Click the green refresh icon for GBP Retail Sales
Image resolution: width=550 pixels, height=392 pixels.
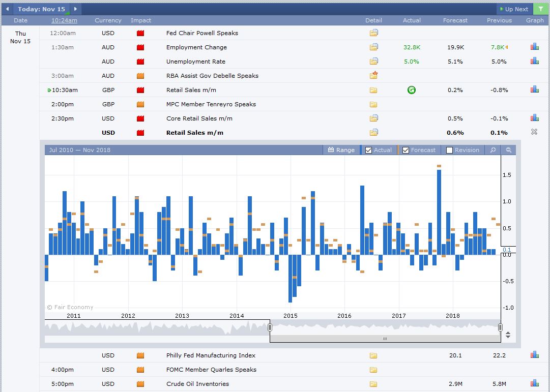(x=412, y=90)
